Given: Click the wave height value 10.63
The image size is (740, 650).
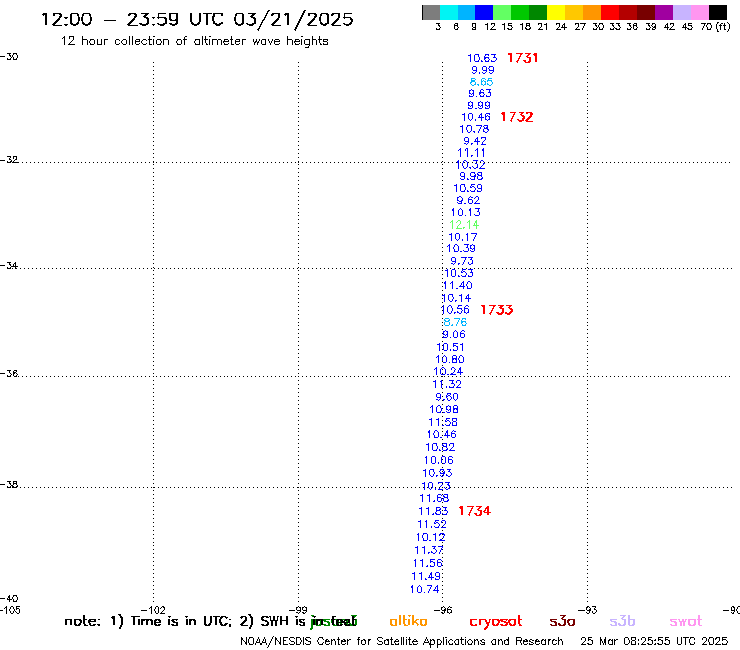Looking at the screenshot, I should tap(482, 58).
